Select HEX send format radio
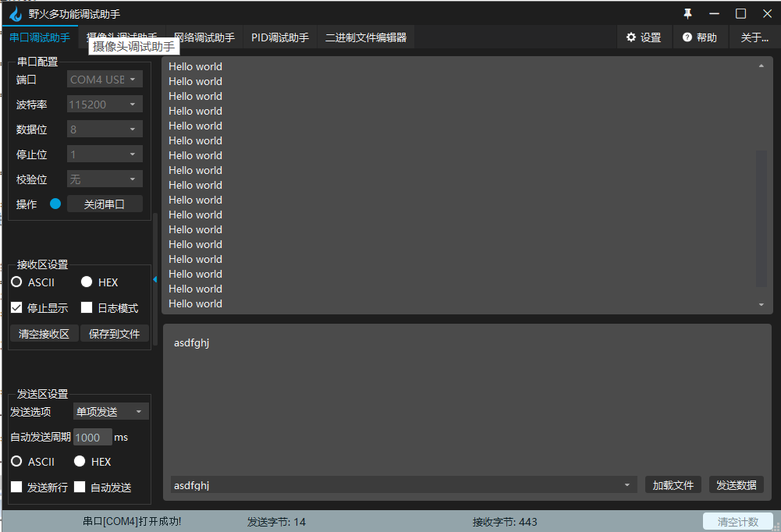 (80, 461)
